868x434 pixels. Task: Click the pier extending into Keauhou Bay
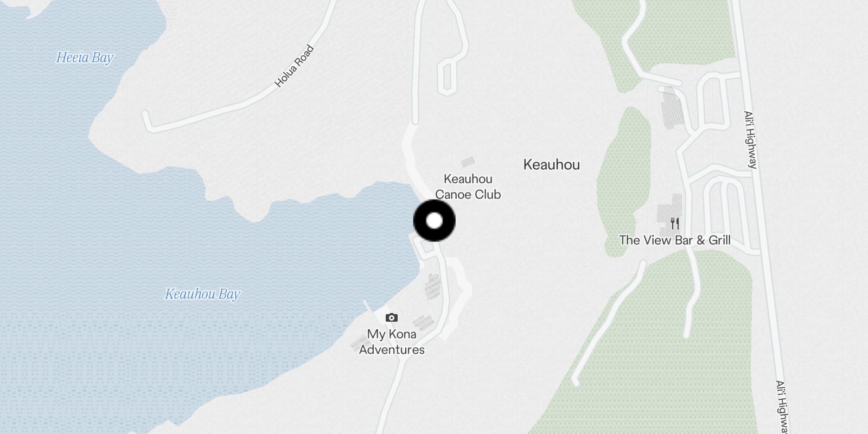click(x=368, y=307)
